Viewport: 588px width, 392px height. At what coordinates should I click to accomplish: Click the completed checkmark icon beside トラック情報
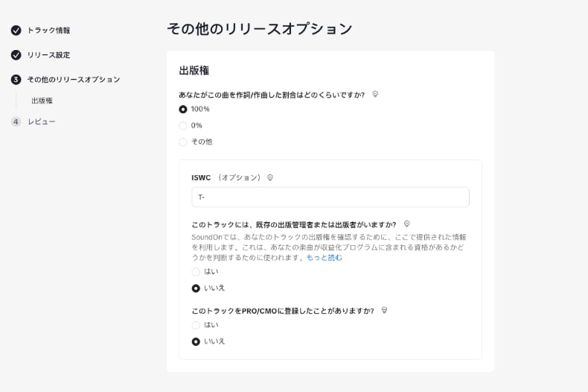coord(16,31)
